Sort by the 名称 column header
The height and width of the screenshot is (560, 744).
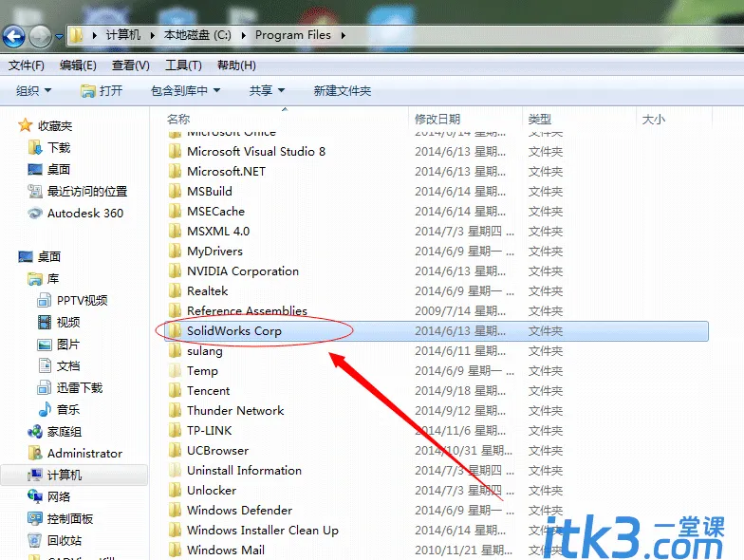click(178, 119)
